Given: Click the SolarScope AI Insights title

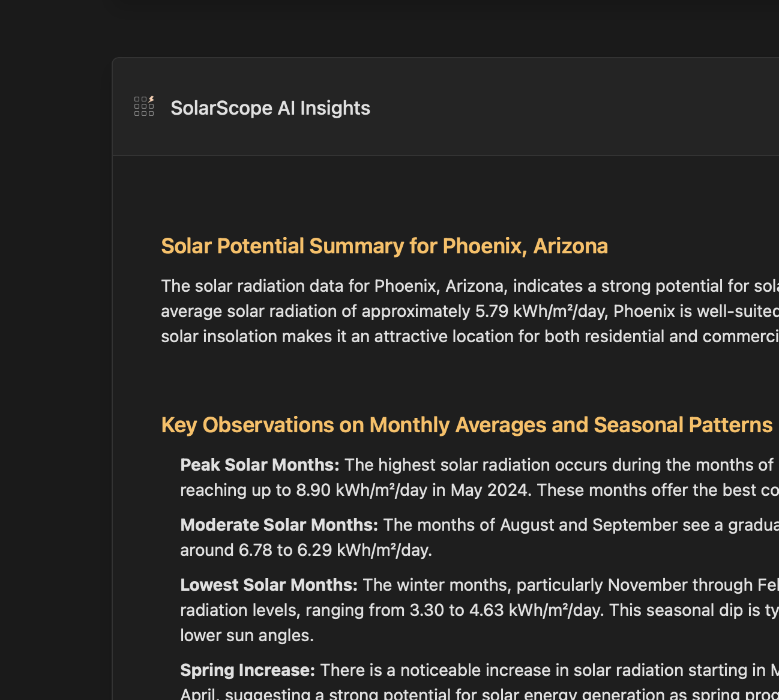Looking at the screenshot, I should [x=270, y=108].
